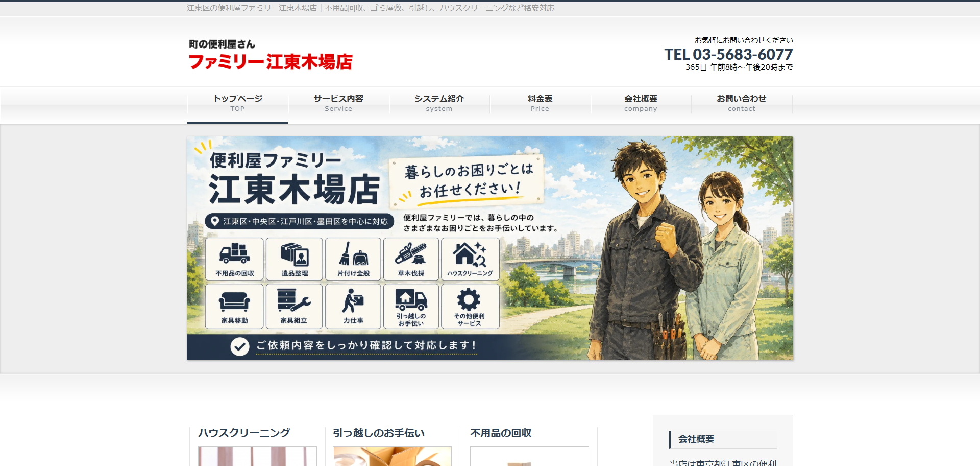
Task: Click the location pin icon in the area badge
Action: click(215, 221)
